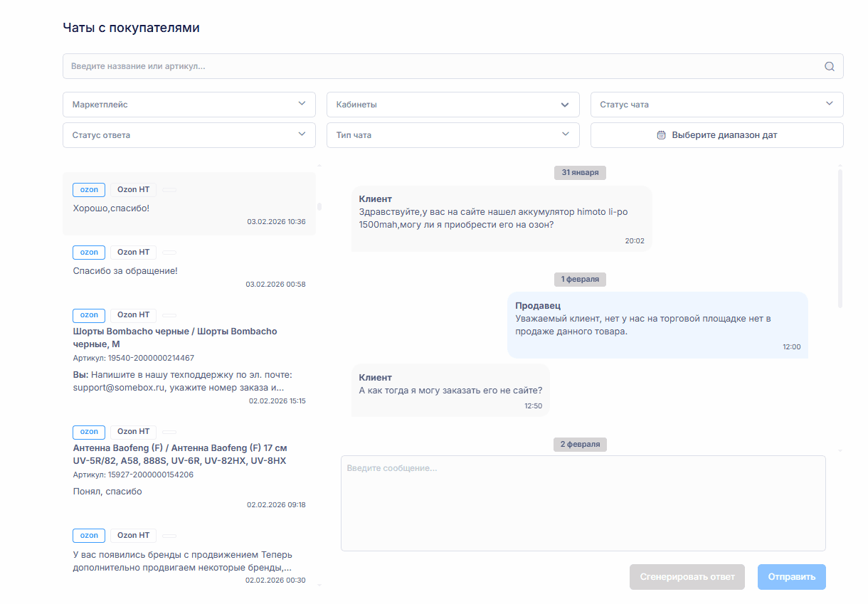The height and width of the screenshot is (604, 868).
Task: Open the Тип чата dropdown
Action: pyautogui.click(x=452, y=135)
